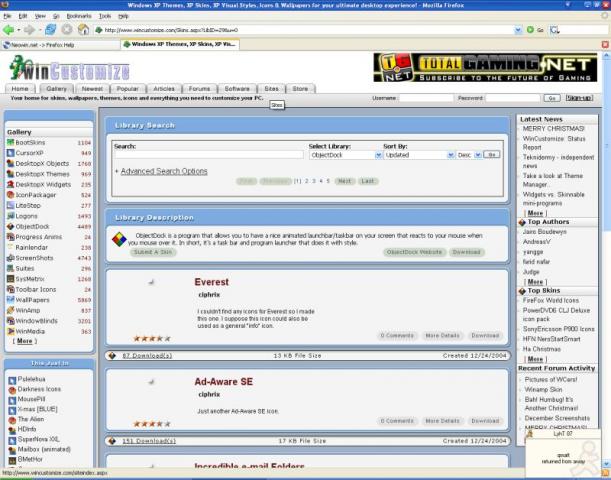Select the Software site tab
Screen dimensions: 611x480
coord(237,88)
